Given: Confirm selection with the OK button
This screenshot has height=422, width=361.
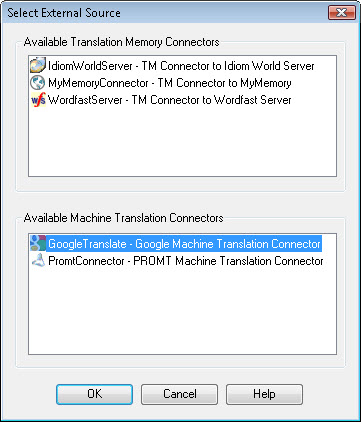Looking at the screenshot, I should click(x=94, y=394).
